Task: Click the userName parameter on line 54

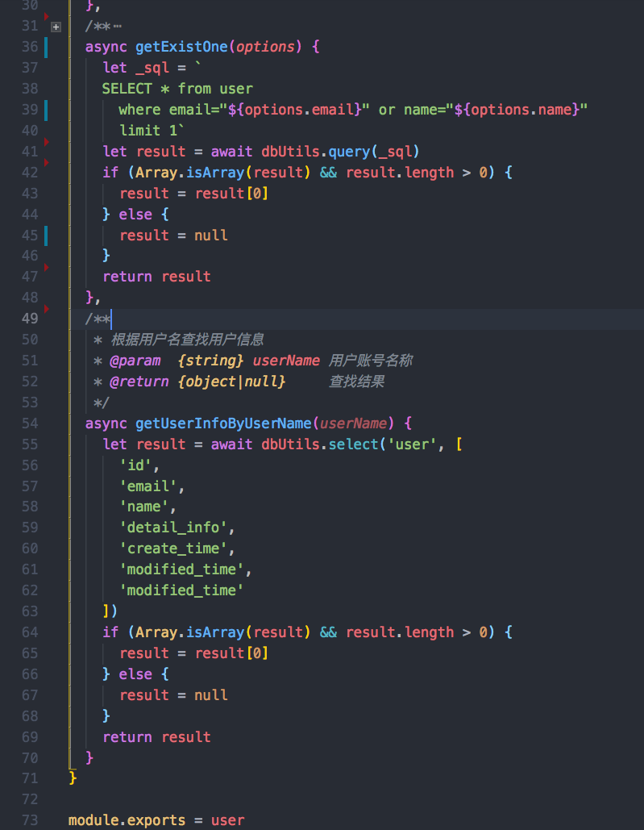Action: (x=353, y=423)
